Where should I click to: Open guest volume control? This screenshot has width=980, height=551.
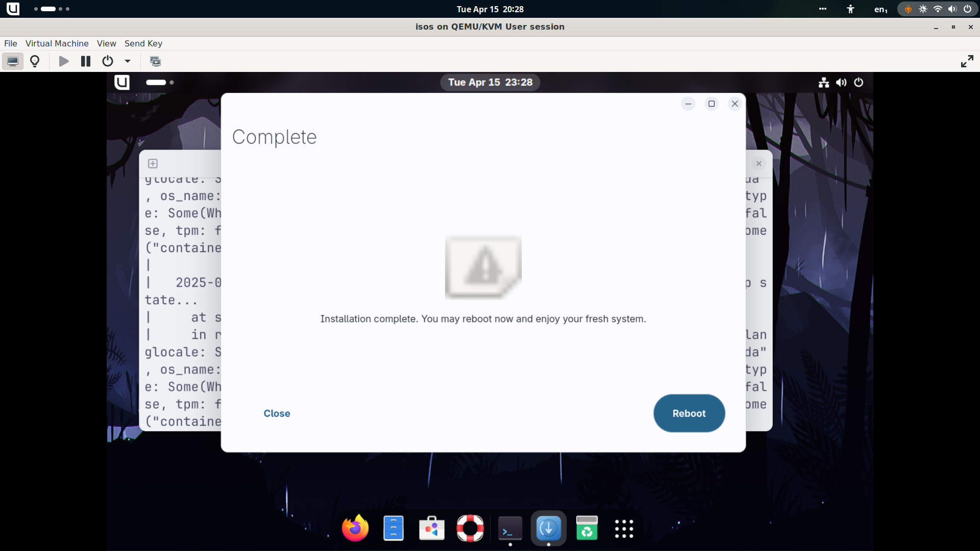(x=841, y=82)
